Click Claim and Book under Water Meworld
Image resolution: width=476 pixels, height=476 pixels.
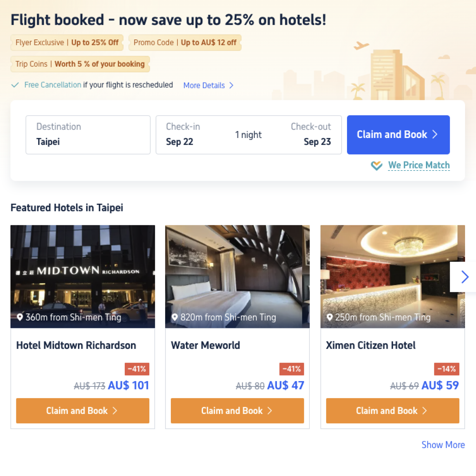pyautogui.click(x=237, y=411)
